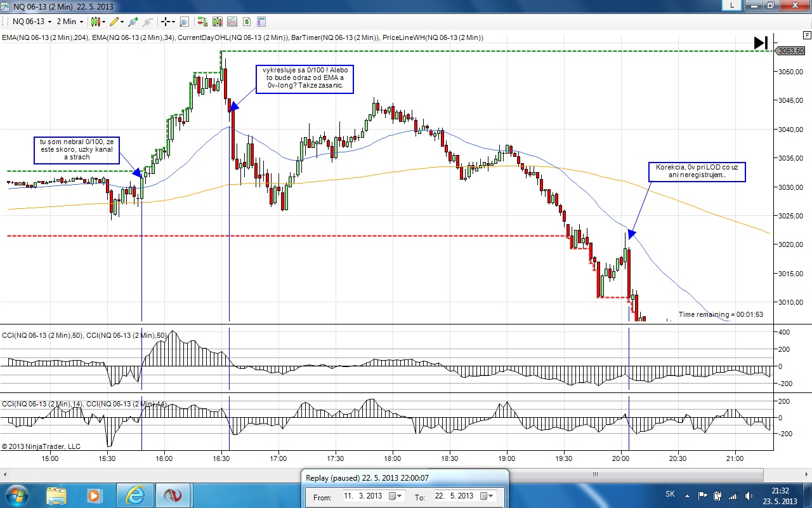Open the chart style candlestick dropdown

(x=98, y=22)
